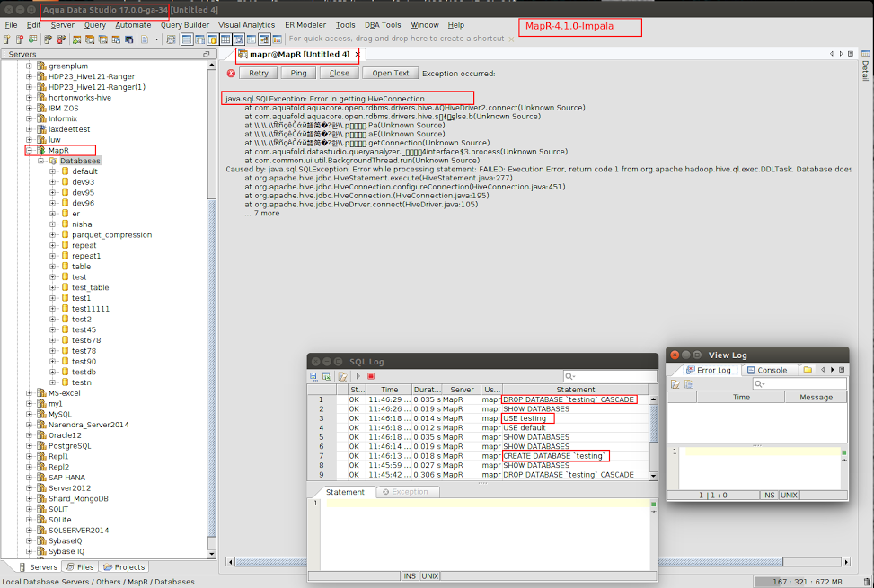Click the connect server toolbar icon

pos(48,39)
